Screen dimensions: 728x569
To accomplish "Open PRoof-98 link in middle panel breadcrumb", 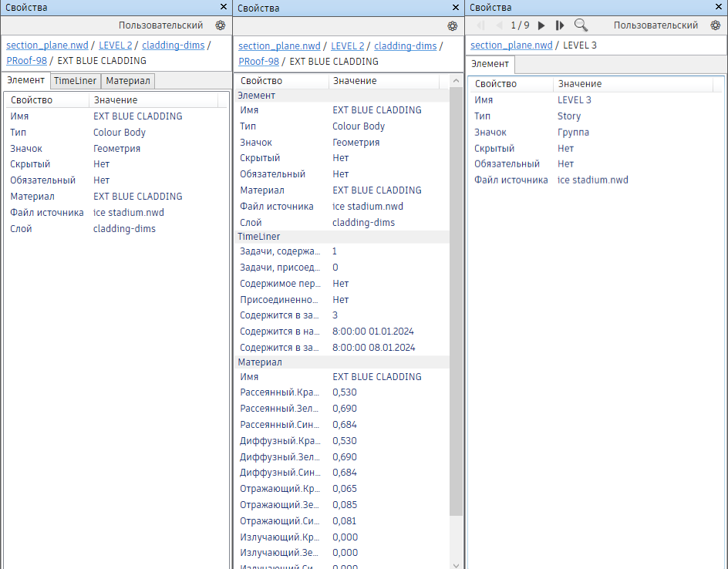I will click(258, 62).
